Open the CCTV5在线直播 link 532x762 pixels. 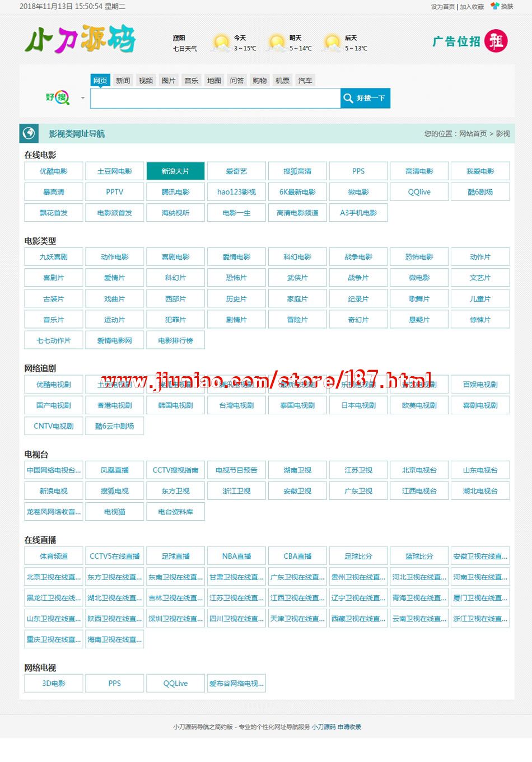tap(115, 557)
